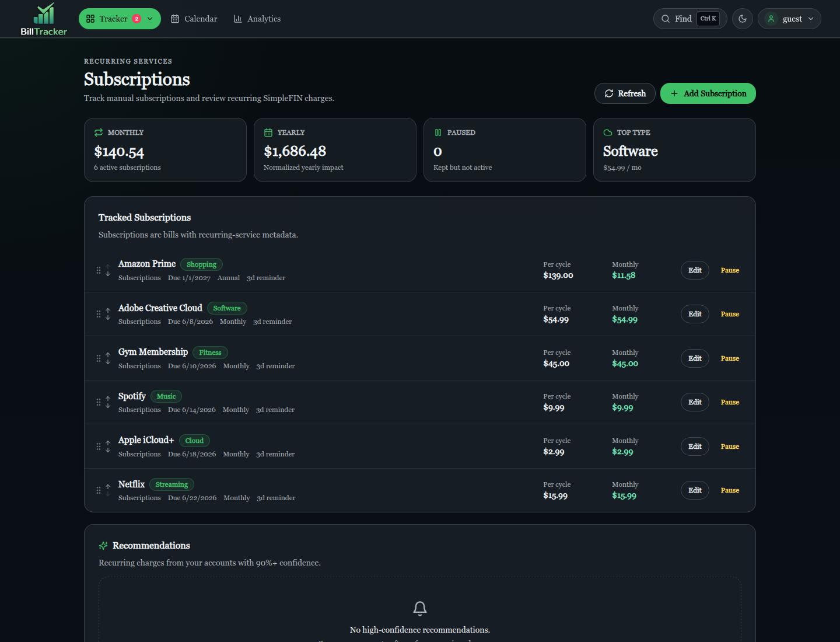Viewport: 840px width, 642px height.
Task: Grab the Gym Membership drag handle
Action: tap(99, 358)
